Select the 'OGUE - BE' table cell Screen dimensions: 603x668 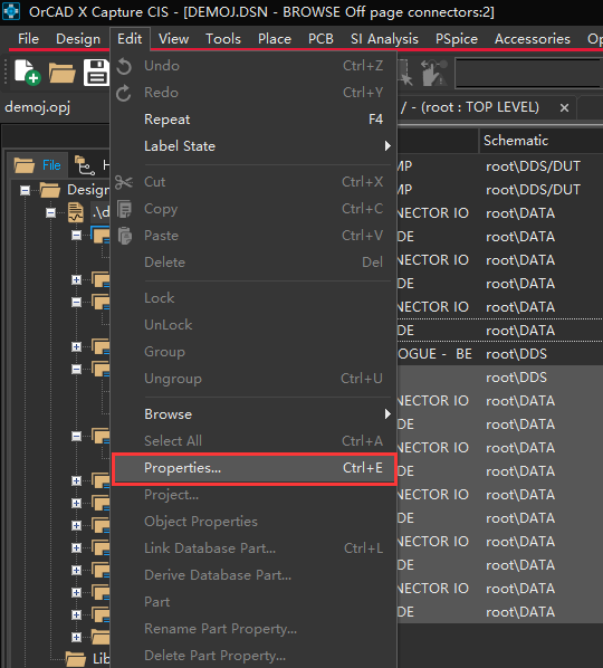[437, 354]
